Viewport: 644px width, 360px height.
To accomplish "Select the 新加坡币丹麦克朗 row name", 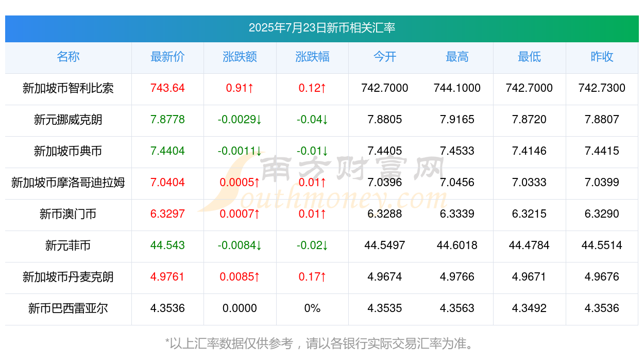I will click(68, 277).
